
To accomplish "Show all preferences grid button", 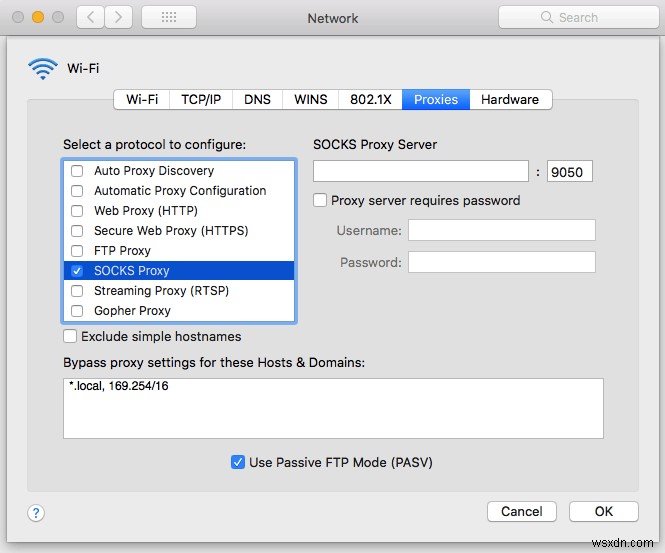I will (x=169, y=17).
